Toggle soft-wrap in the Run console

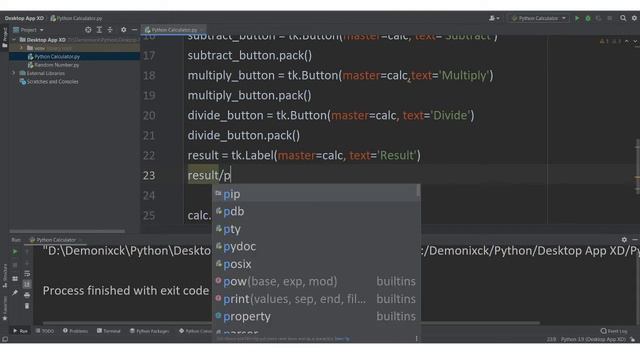[27, 273]
